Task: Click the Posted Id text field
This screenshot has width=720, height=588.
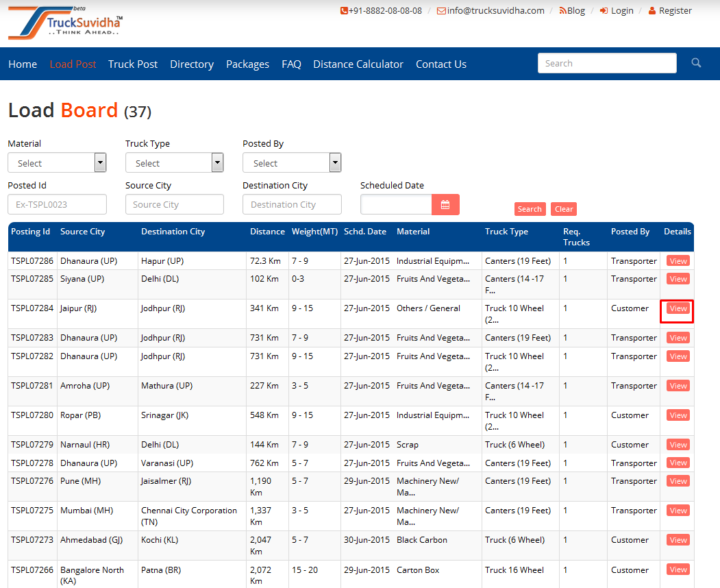Action: [x=57, y=204]
